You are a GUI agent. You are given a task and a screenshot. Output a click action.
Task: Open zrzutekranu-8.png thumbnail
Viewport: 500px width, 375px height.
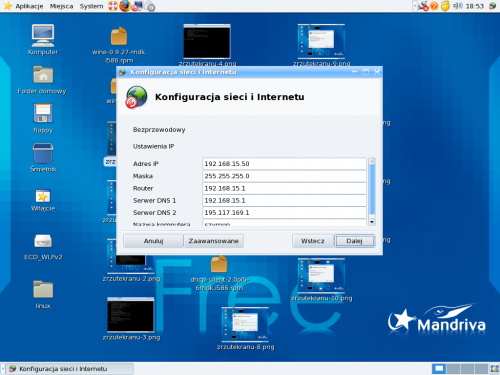(245, 325)
